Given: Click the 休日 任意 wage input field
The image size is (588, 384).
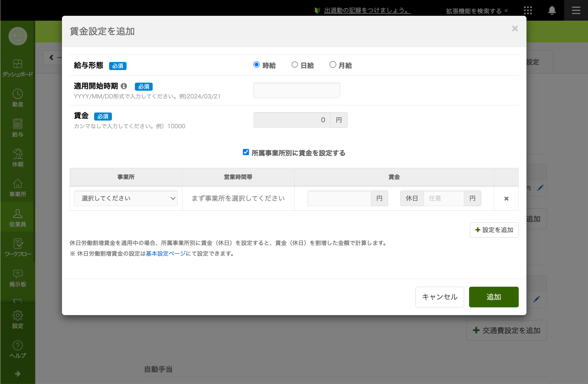Looking at the screenshot, I should point(444,198).
